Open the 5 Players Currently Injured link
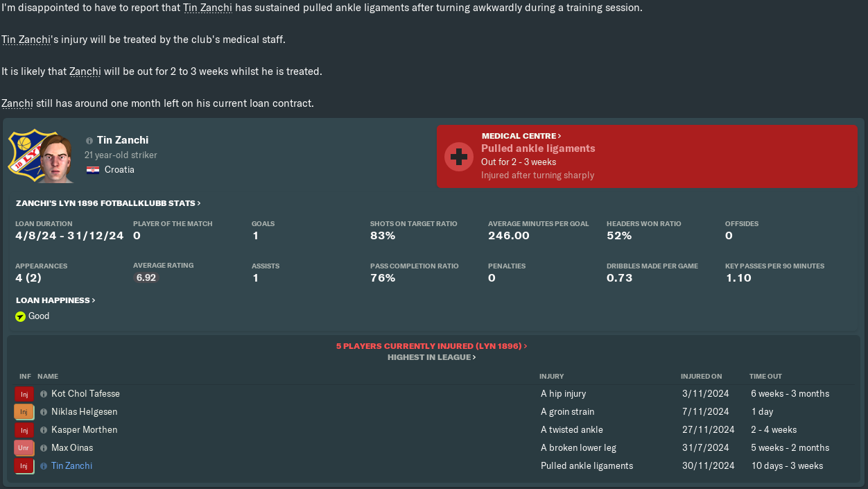Screen dimensions: 868x489 pos(431,345)
